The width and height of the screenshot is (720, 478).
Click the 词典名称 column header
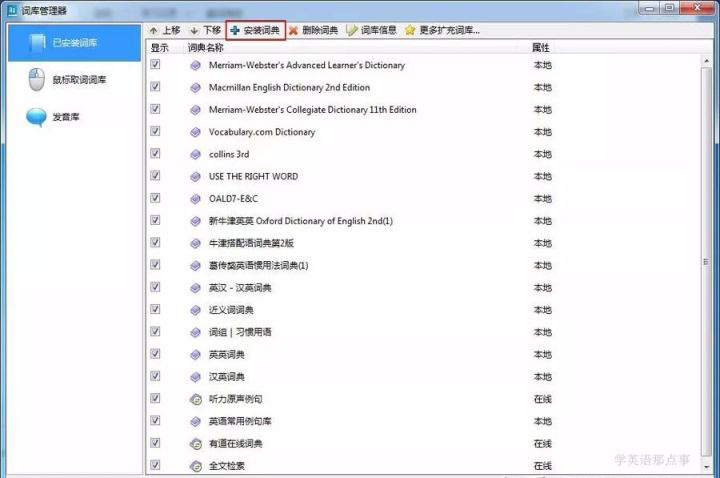point(205,48)
